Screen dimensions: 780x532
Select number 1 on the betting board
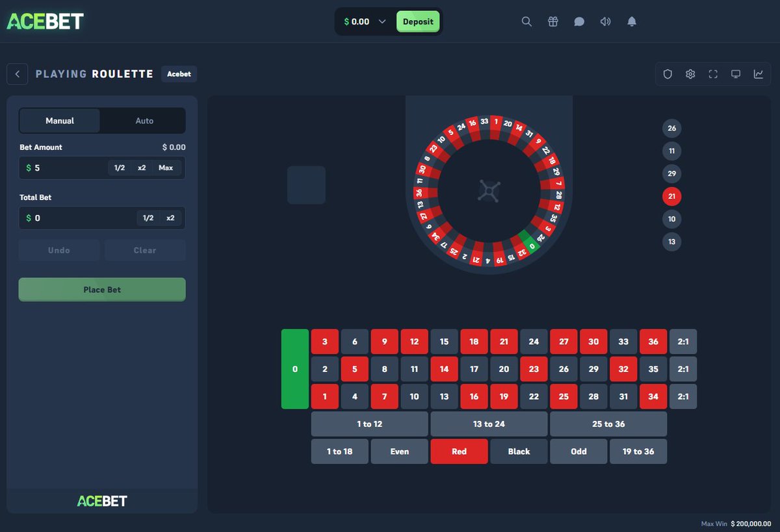pyautogui.click(x=325, y=396)
